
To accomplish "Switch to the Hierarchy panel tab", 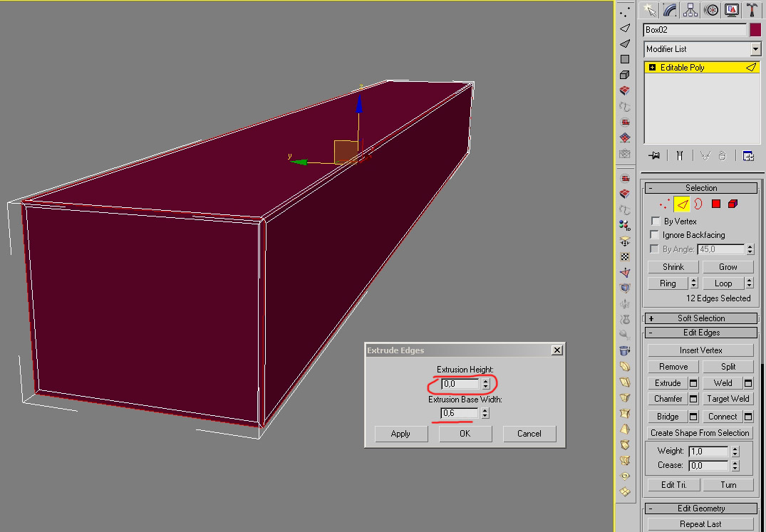I will [690, 10].
